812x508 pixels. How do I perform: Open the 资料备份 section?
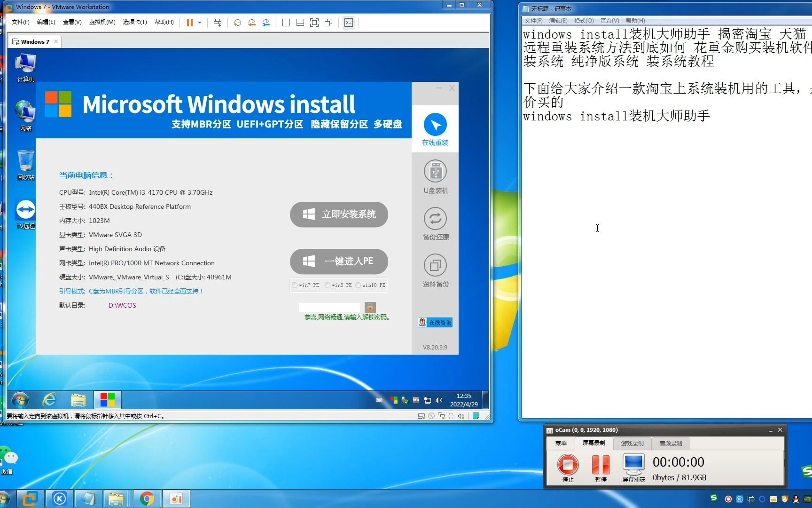click(x=436, y=270)
